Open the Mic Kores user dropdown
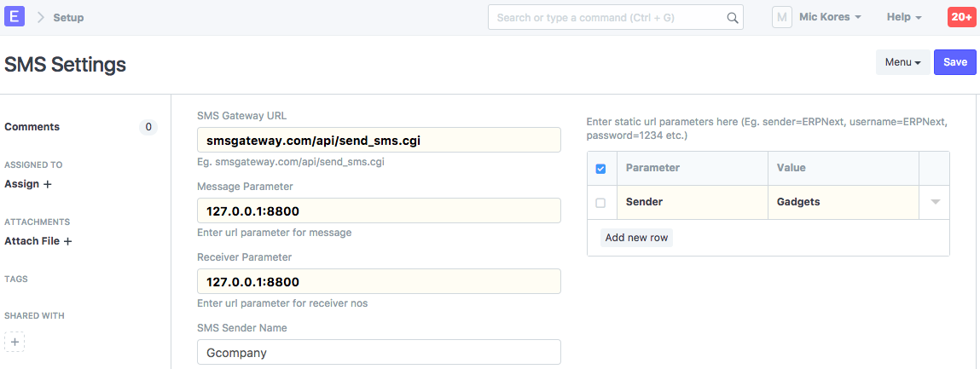Image resolution: width=980 pixels, height=369 pixels. (829, 17)
